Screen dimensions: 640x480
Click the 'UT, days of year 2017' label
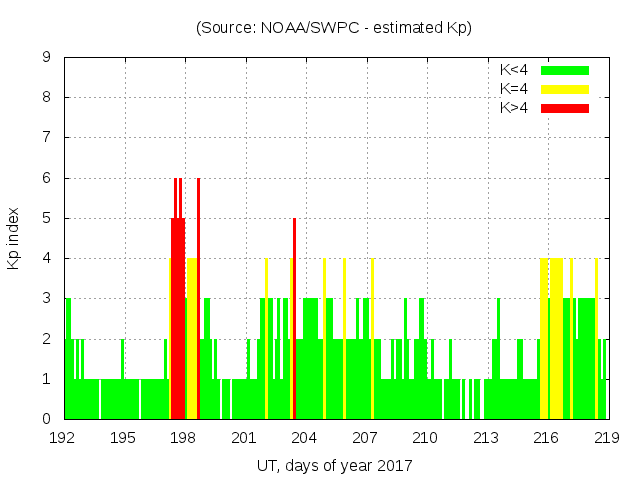coord(335,465)
